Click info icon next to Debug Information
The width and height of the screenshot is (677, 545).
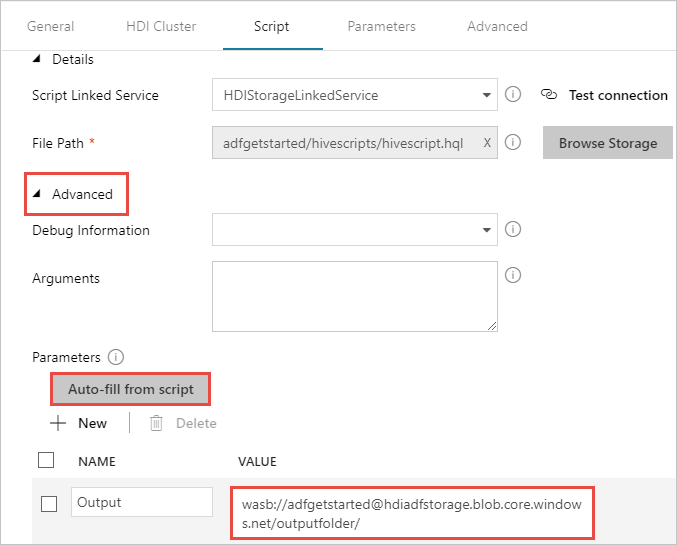(513, 229)
